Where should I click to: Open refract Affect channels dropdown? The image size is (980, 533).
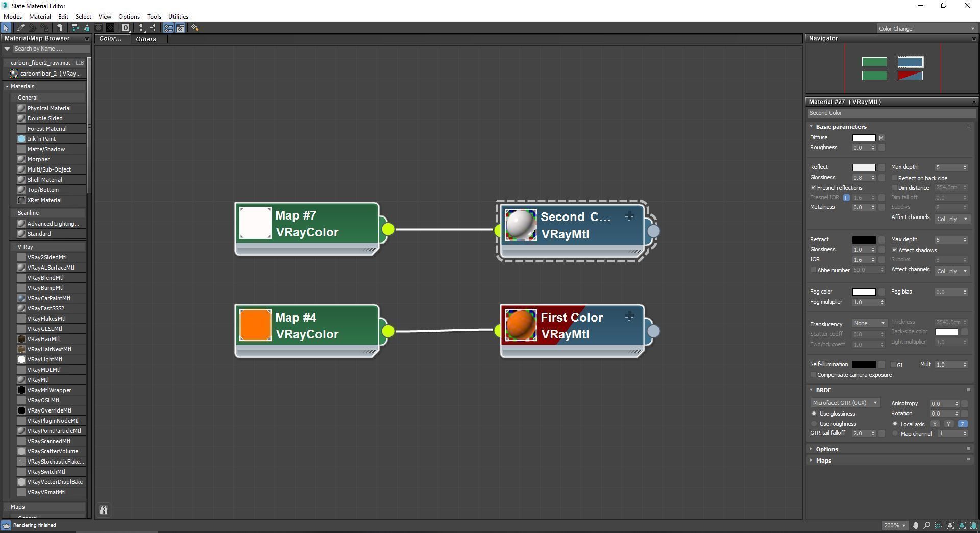(x=952, y=271)
